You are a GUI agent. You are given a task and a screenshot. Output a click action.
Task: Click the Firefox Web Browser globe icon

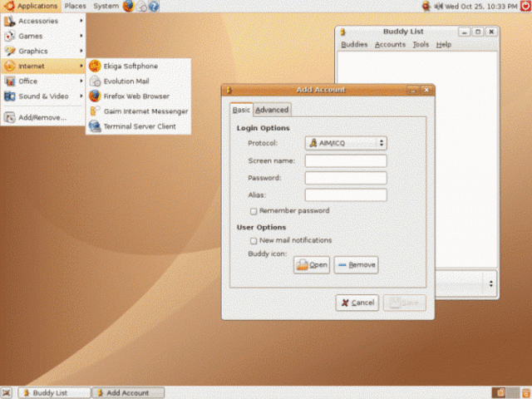tap(95, 96)
